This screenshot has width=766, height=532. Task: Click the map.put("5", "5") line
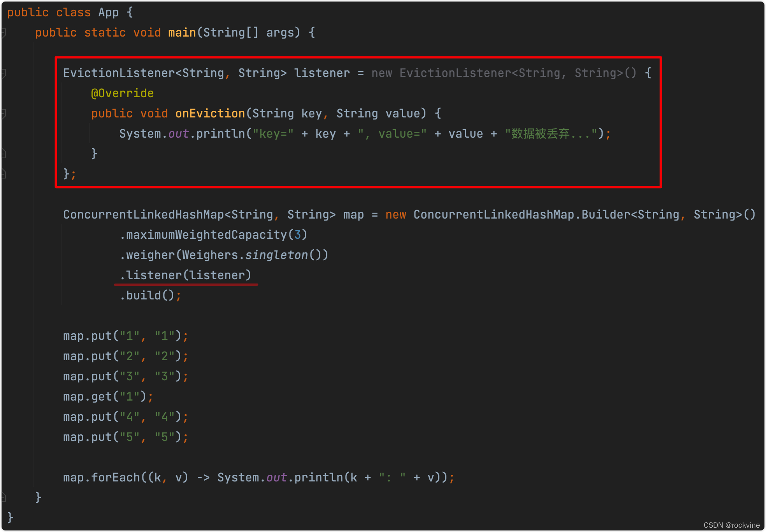click(125, 437)
